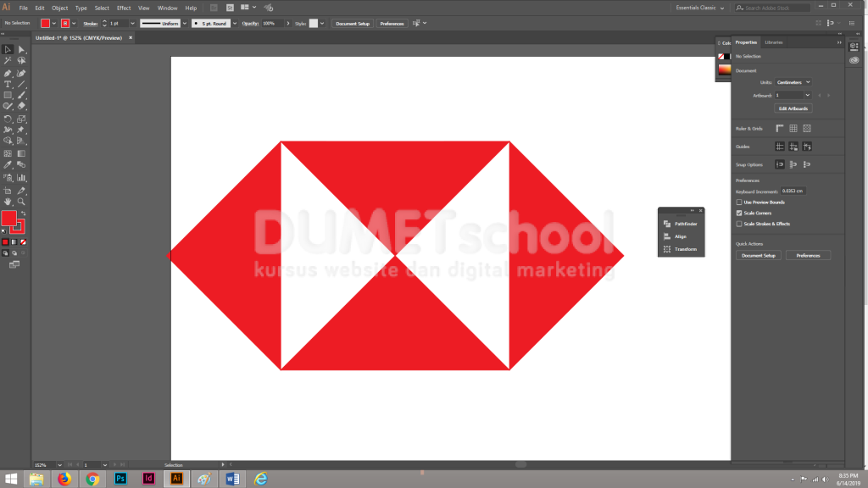
Task: Open Align from the floating panel
Action: click(x=681, y=237)
